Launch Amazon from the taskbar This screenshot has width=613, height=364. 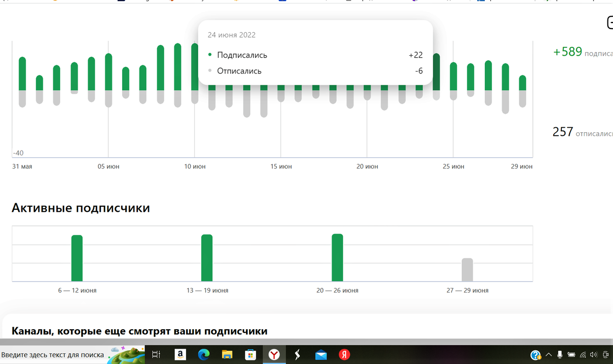[x=179, y=354]
